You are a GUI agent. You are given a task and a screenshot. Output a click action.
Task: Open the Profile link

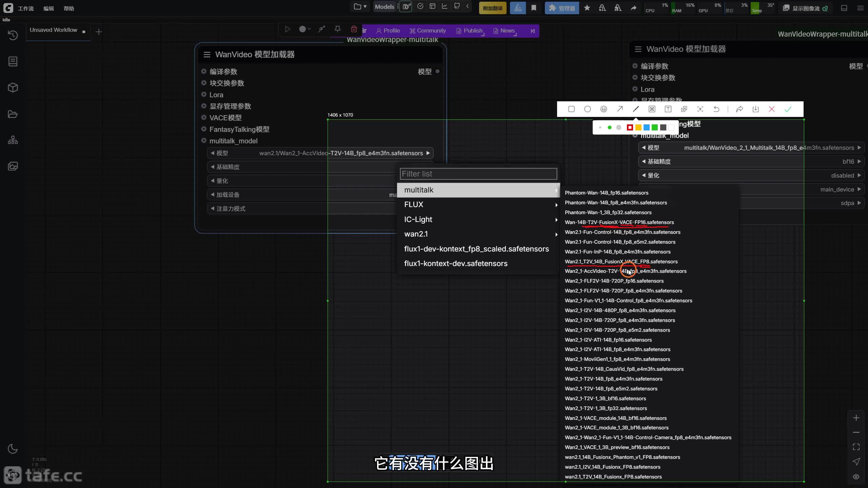[x=388, y=31]
